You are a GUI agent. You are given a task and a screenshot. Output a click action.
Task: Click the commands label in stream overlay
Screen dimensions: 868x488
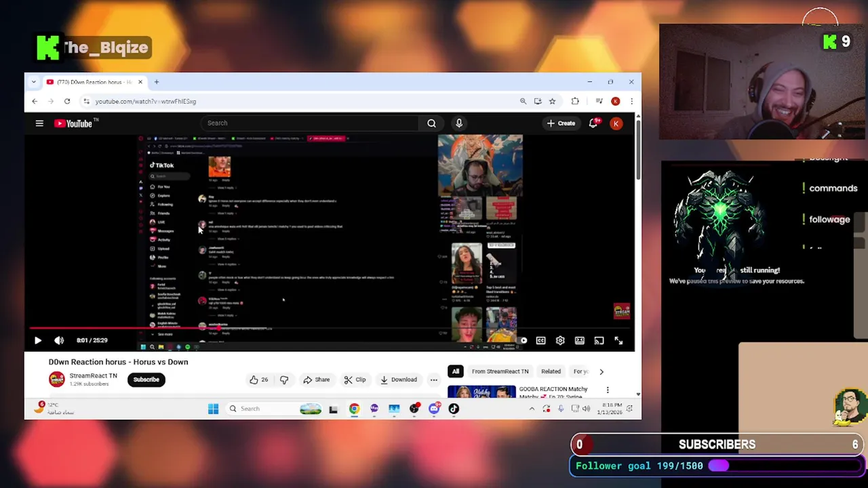[833, 188]
